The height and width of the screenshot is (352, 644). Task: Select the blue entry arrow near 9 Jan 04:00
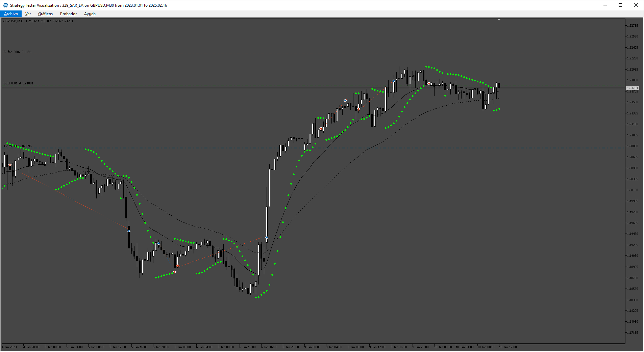(345, 100)
